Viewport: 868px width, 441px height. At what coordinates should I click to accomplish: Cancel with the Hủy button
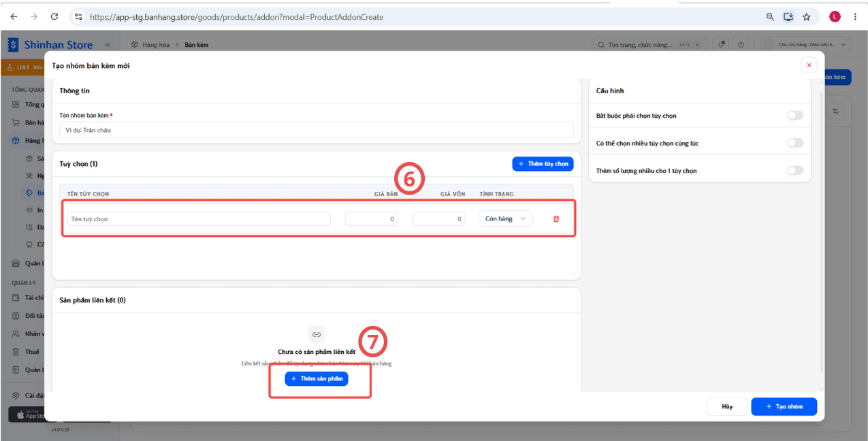click(x=727, y=407)
